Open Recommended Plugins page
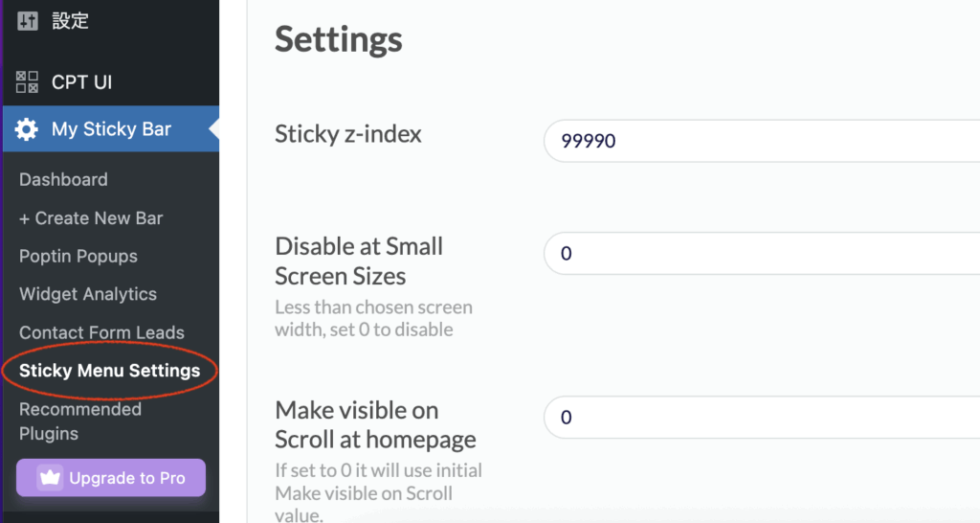980x523 pixels. tap(80, 421)
